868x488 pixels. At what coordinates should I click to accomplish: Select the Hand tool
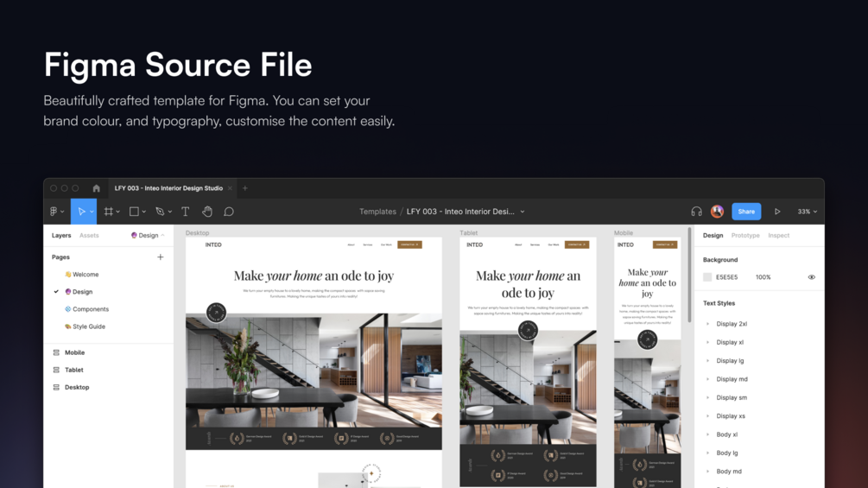(x=207, y=212)
